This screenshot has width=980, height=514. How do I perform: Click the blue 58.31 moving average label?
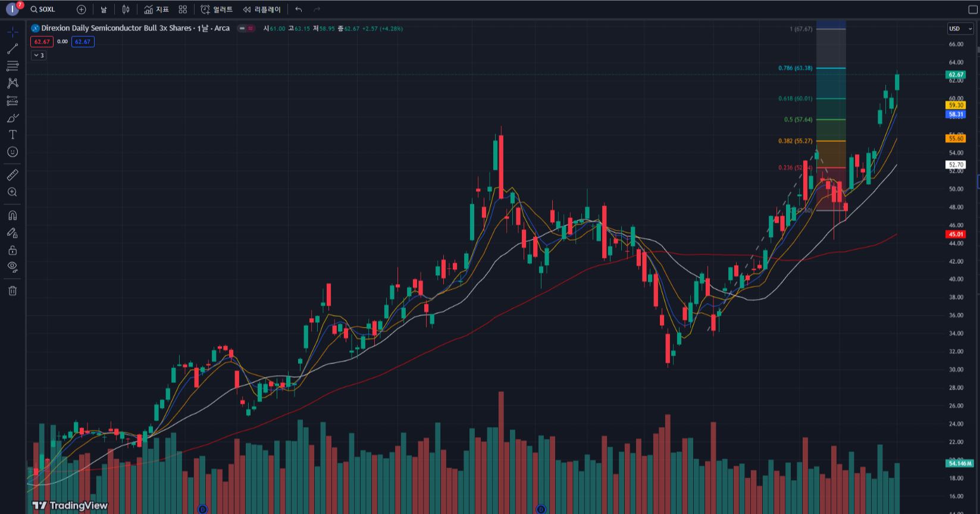point(956,114)
